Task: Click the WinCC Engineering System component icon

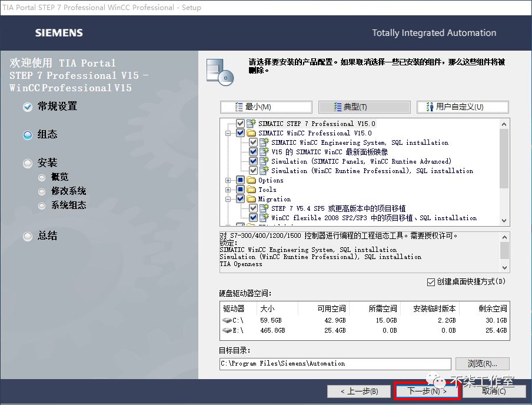Action: coord(264,142)
